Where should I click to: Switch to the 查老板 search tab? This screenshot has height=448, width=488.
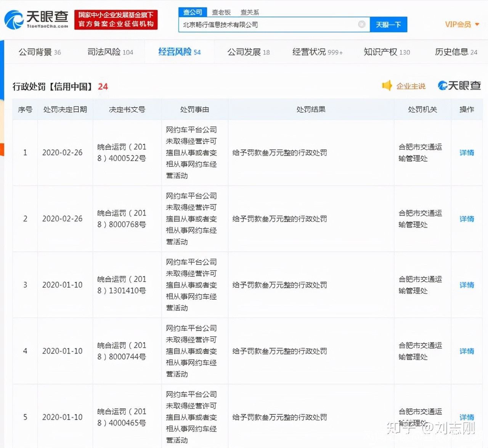coord(221,12)
